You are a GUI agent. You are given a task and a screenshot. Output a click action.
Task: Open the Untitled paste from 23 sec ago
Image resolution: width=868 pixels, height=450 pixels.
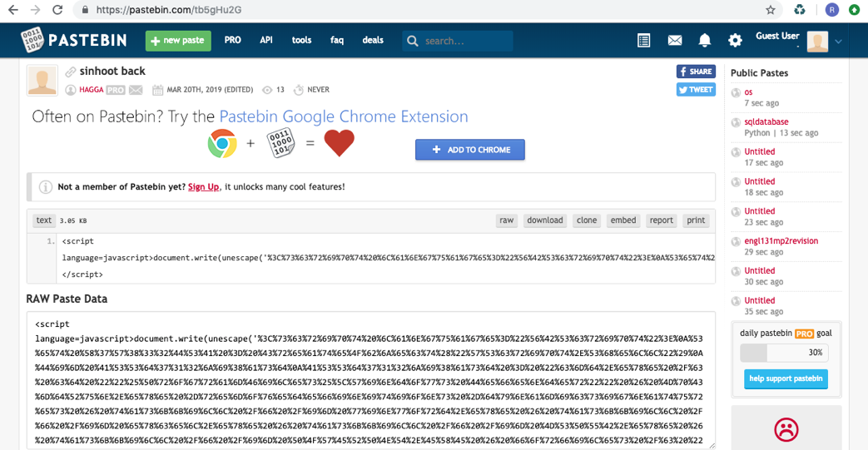point(760,211)
